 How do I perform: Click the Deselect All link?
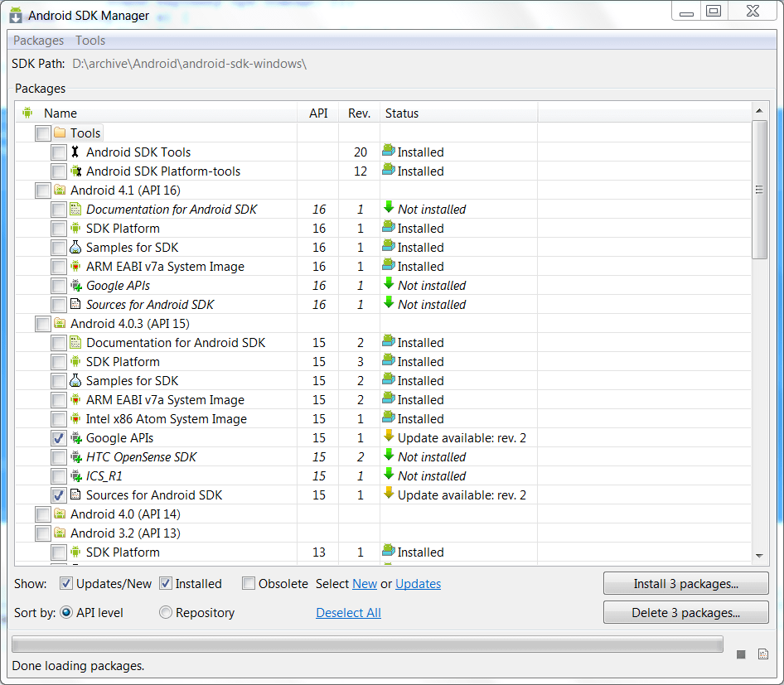pos(348,613)
